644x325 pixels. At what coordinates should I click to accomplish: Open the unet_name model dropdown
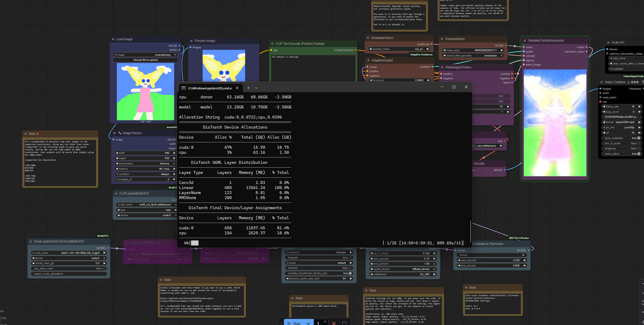point(69,253)
